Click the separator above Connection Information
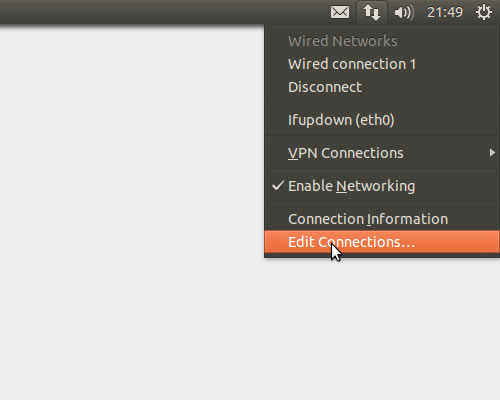500x400 pixels. (382, 202)
